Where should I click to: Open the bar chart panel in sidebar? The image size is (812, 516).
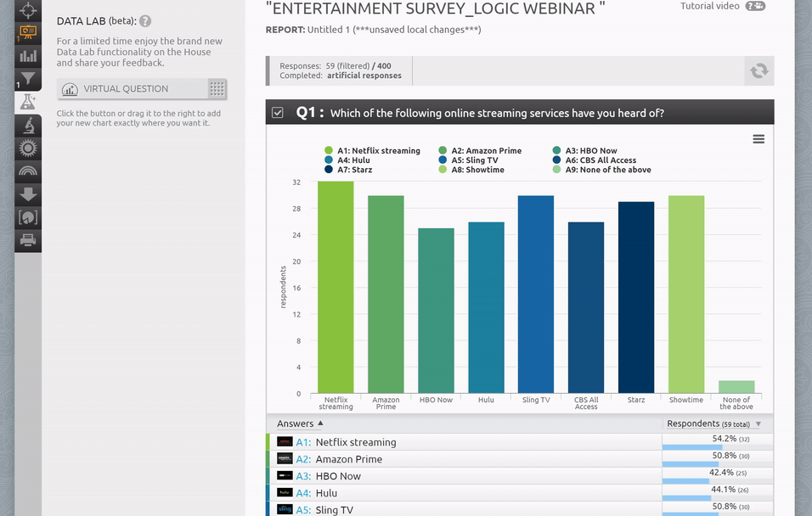coord(28,57)
